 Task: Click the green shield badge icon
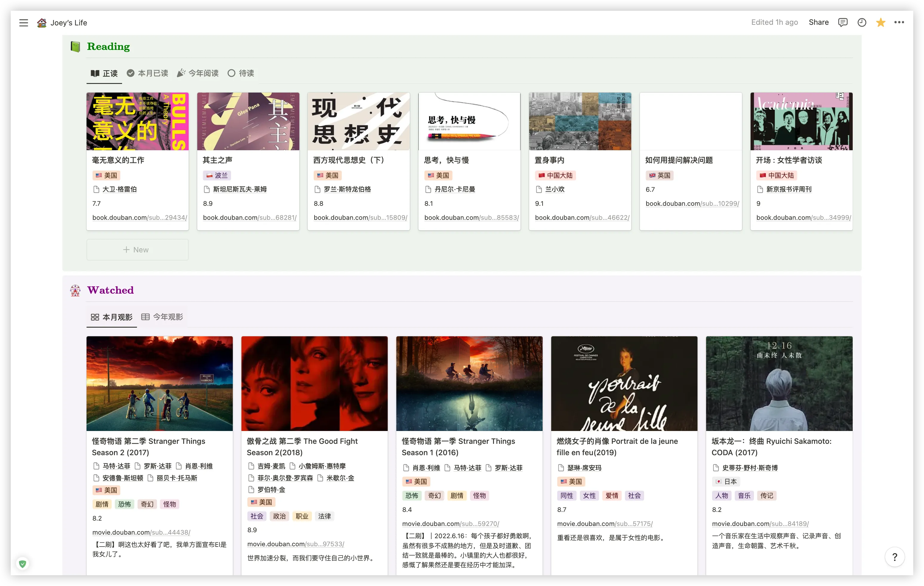23,564
